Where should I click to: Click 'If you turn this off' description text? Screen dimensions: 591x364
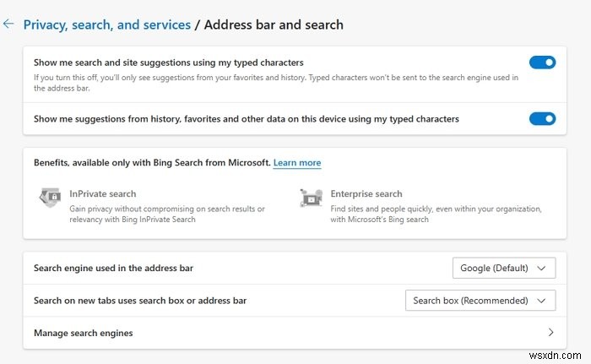click(x=276, y=83)
